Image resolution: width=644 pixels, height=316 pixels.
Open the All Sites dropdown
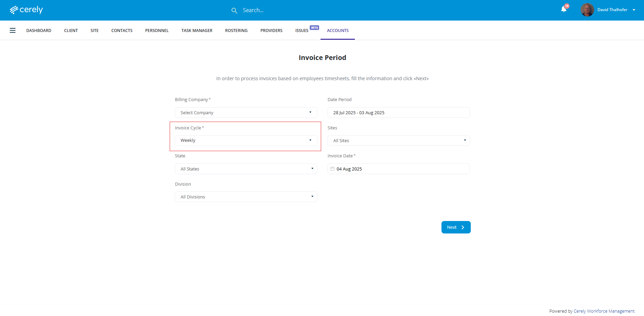(399, 140)
